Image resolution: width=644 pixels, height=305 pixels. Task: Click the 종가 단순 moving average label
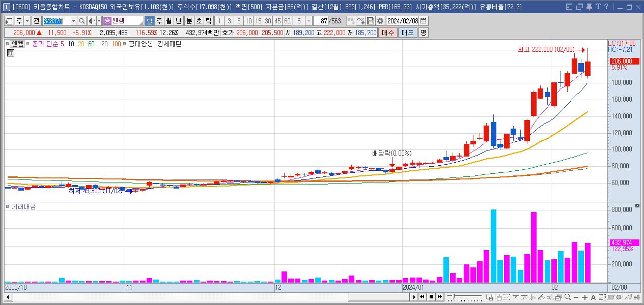[45, 44]
